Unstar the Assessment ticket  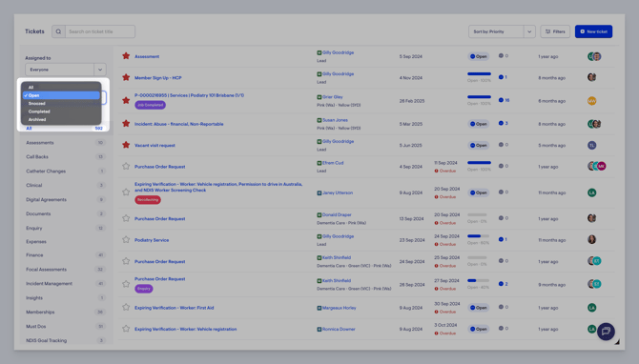click(x=126, y=56)
